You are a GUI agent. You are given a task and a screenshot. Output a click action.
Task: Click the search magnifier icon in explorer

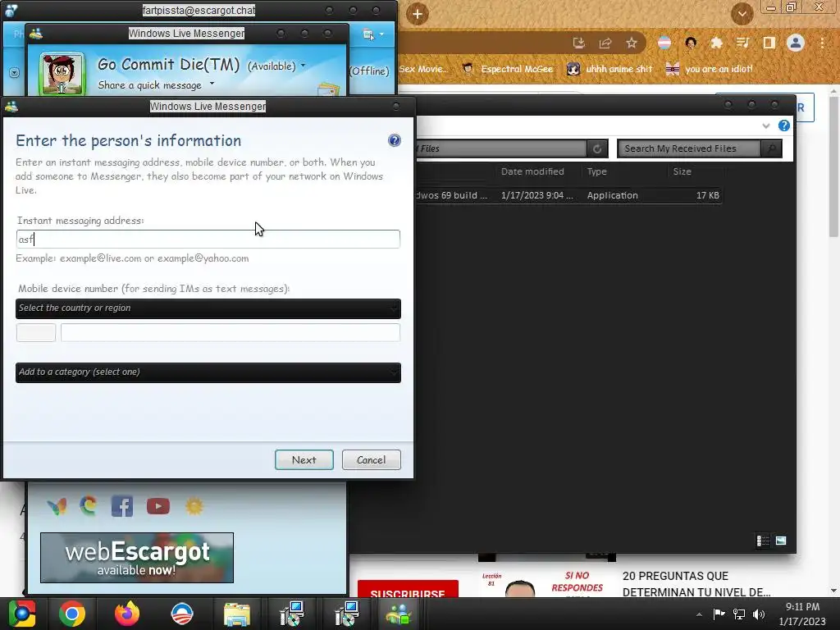click(x=771, y=149)
